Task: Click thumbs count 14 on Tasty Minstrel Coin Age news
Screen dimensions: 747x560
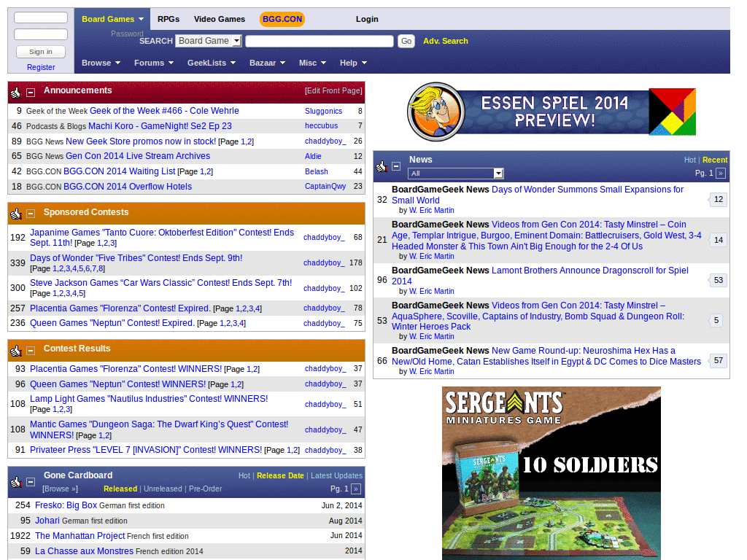Action: [718, 240]
